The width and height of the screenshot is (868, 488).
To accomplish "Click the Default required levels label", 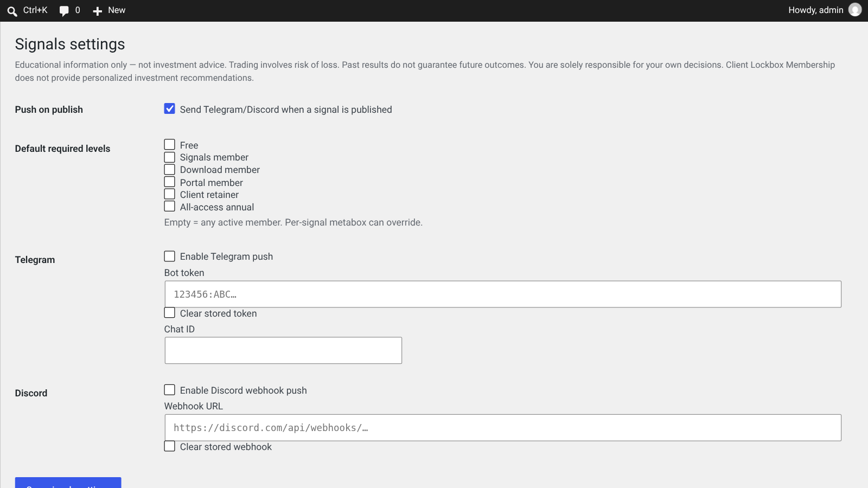I will pos(62,149).
